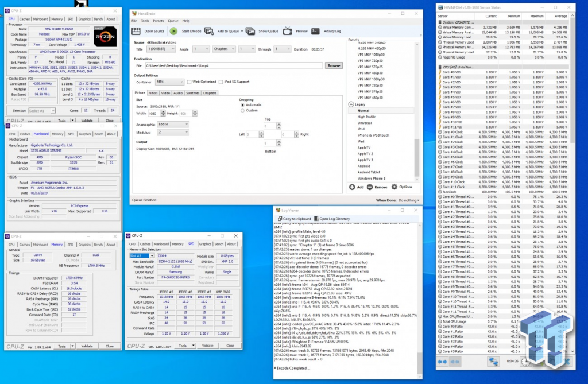Click the destination File path field

point(233,66)
